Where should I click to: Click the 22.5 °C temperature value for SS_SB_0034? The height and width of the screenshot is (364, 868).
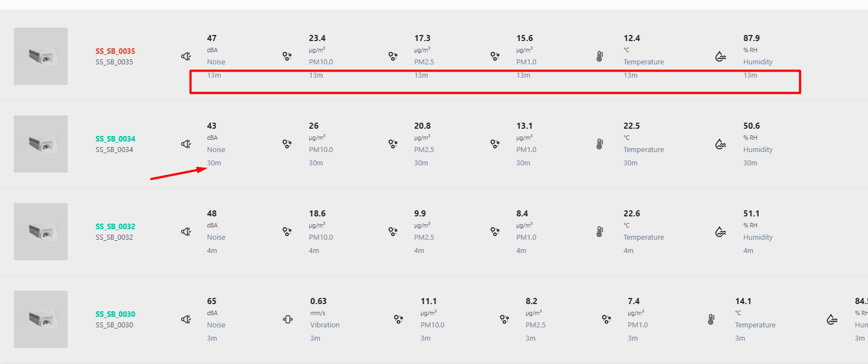(x=632, y=126)
